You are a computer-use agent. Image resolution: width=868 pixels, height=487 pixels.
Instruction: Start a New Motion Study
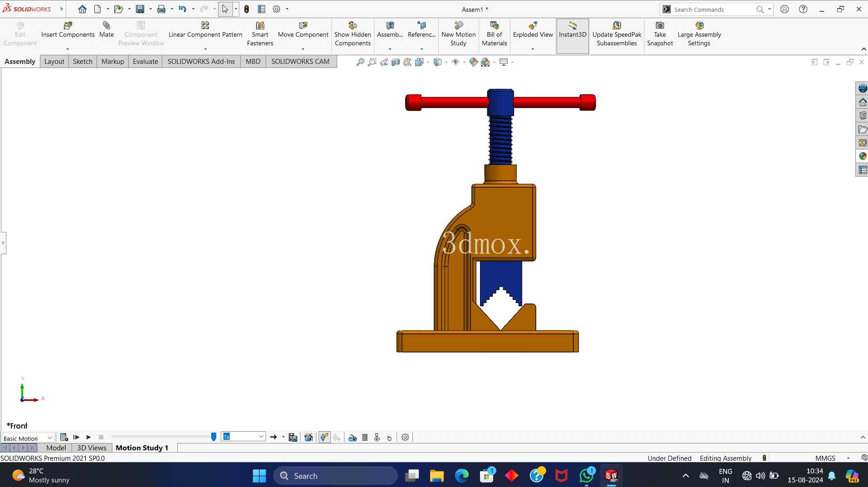coord(458,34)
